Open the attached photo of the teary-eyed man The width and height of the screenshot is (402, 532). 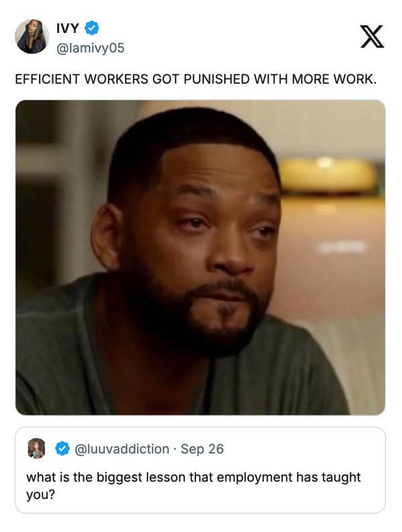tap(200, 257)
